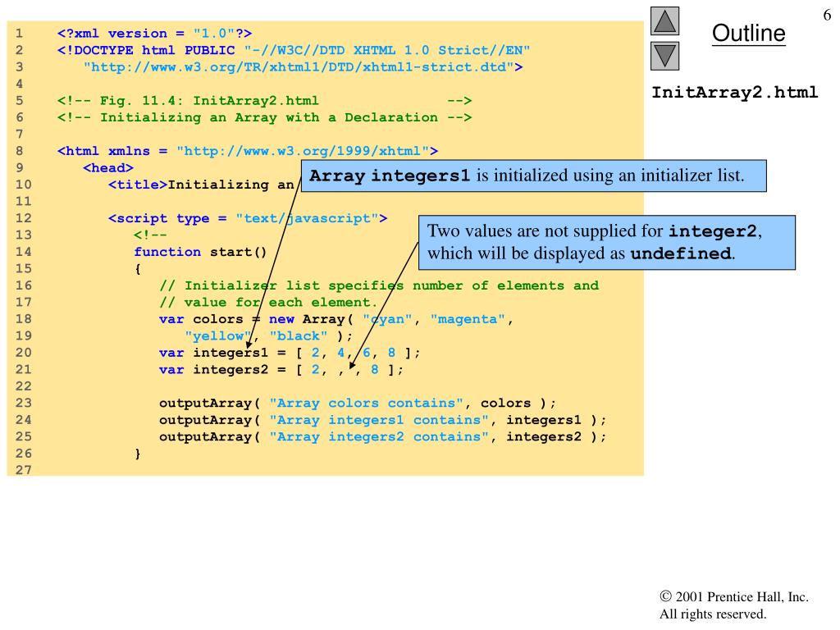Open the Outline link
This screenshot has width=840, height=630.
pyautogui.click(x=748, y=33)
